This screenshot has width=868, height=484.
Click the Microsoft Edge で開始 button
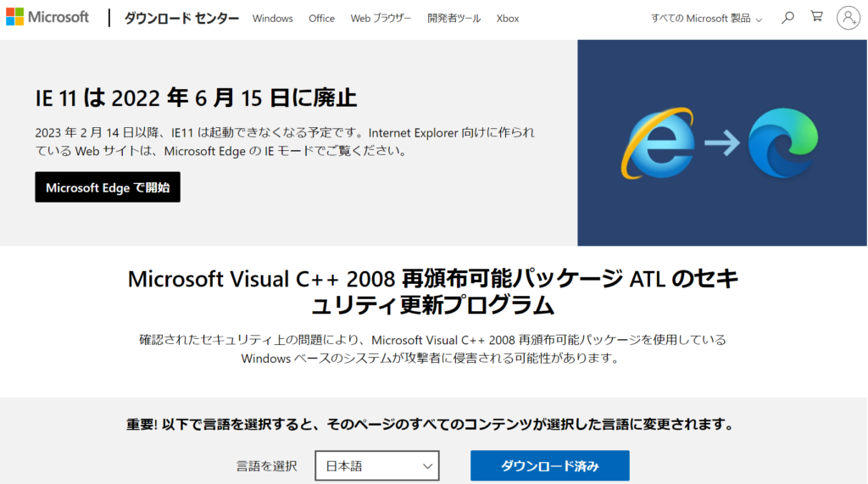[x=108, y=187]
